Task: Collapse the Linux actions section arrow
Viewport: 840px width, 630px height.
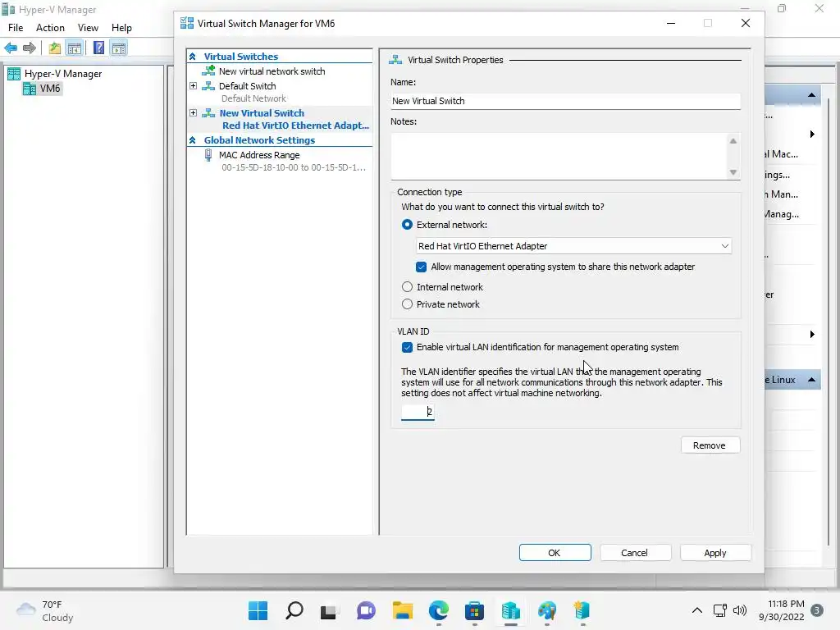Action: [811, 380]
